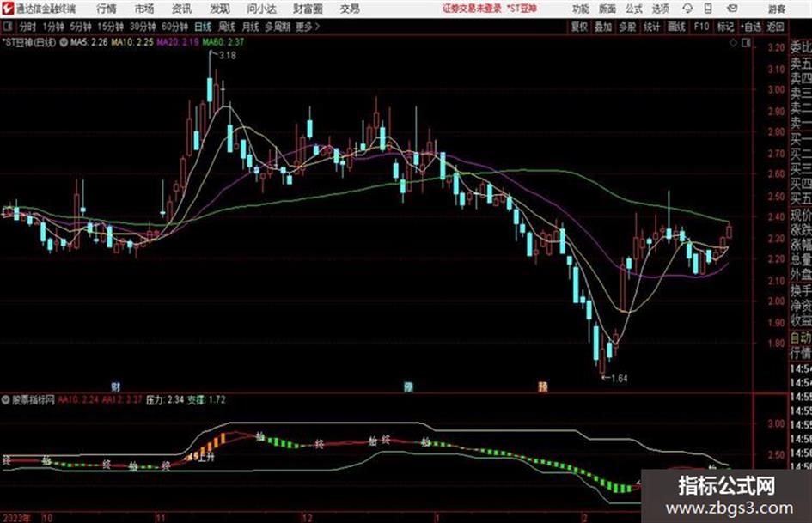Click the 2023年 date label on time axis
This screenshot has height=523, width=812.
pos(16,518)
